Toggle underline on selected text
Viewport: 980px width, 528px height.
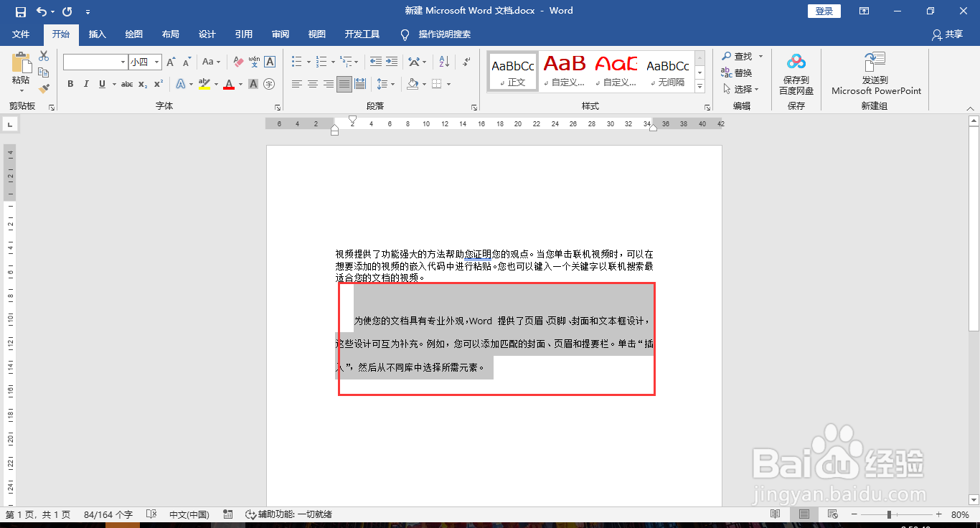(100, 84)
